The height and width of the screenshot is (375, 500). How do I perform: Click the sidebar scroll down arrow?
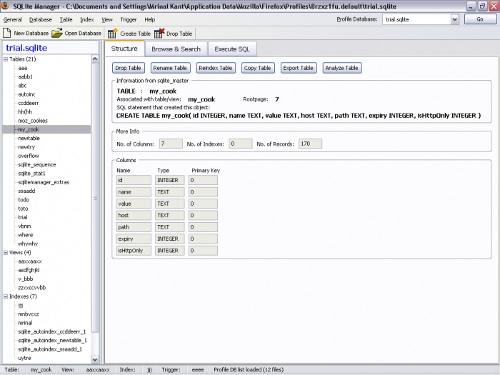coord(95,360)
